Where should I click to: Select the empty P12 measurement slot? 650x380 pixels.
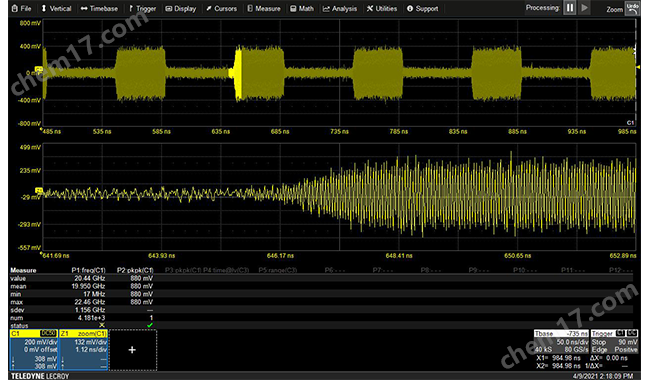point(621,270)
